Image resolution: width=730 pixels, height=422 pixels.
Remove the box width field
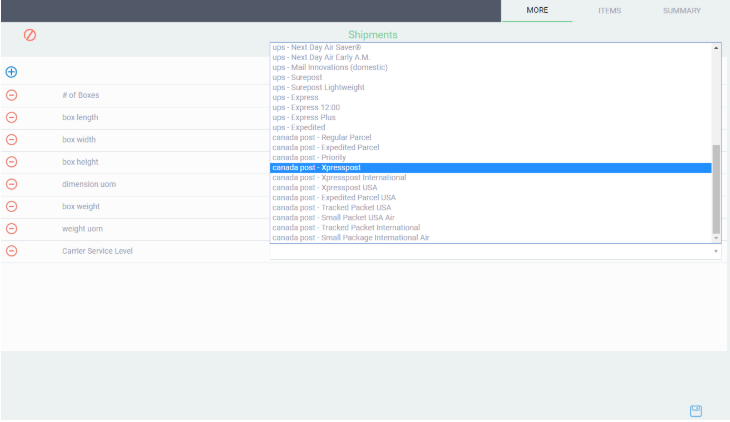click(x=12, y=140)
